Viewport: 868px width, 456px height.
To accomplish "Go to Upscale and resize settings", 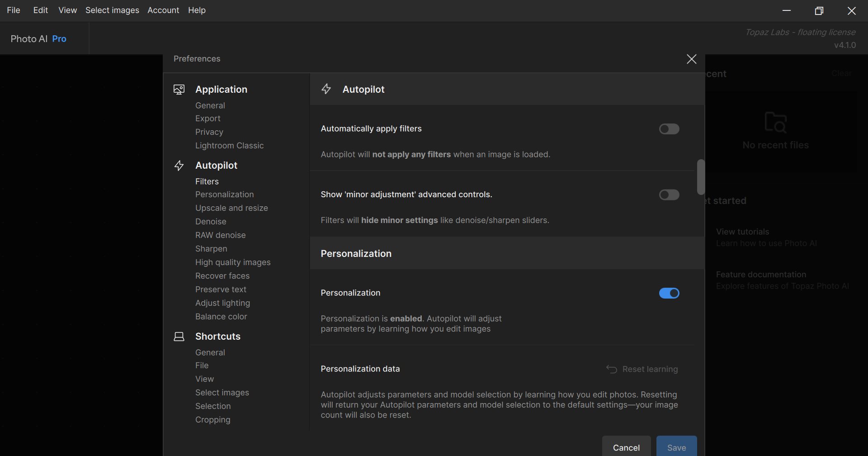I will [231, 208].
